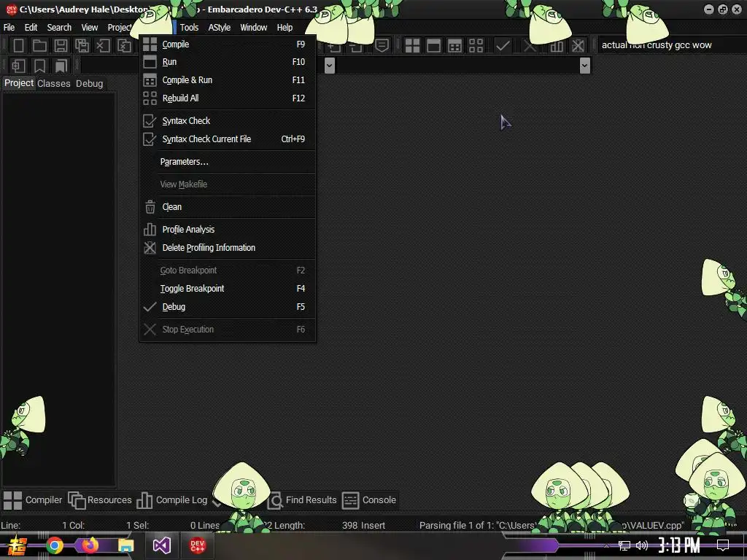747x560 pixels.
Task: Click the 398 Insert status bar text
Action: 363,525
